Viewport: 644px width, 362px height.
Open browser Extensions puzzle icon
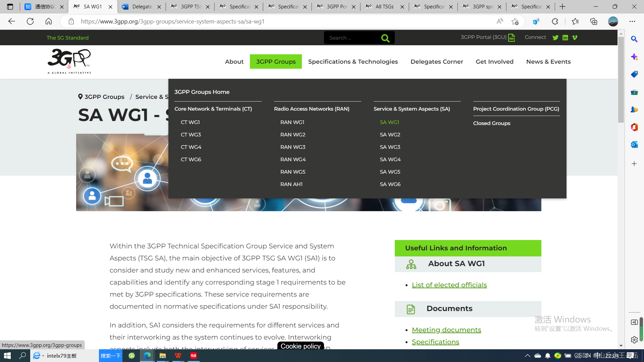coord(555,21)
